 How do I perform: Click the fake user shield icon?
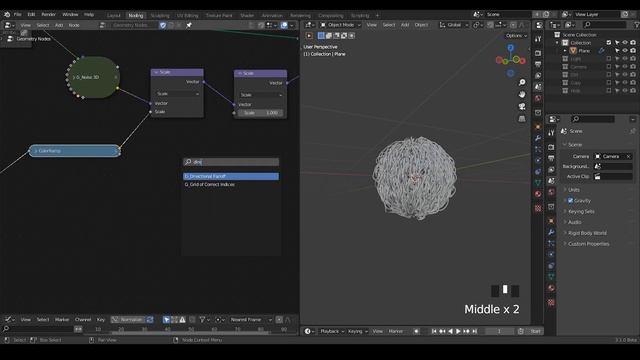click(x=163, y=25)
